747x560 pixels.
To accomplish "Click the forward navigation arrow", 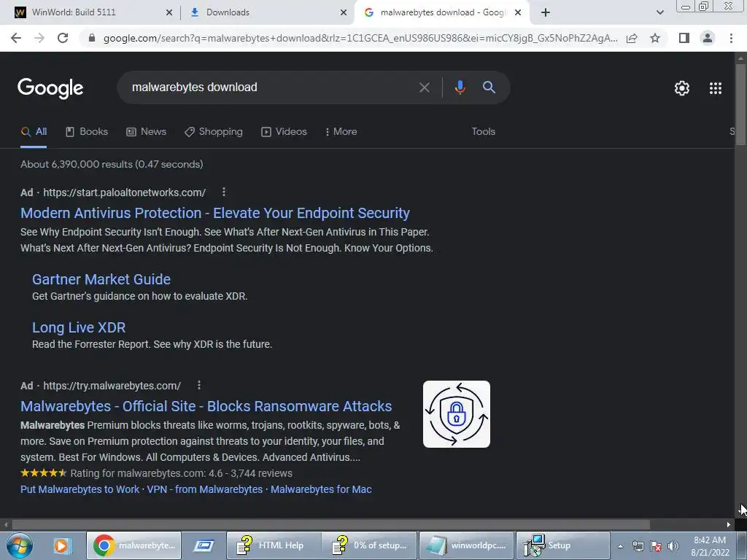I will coord(39,38).
